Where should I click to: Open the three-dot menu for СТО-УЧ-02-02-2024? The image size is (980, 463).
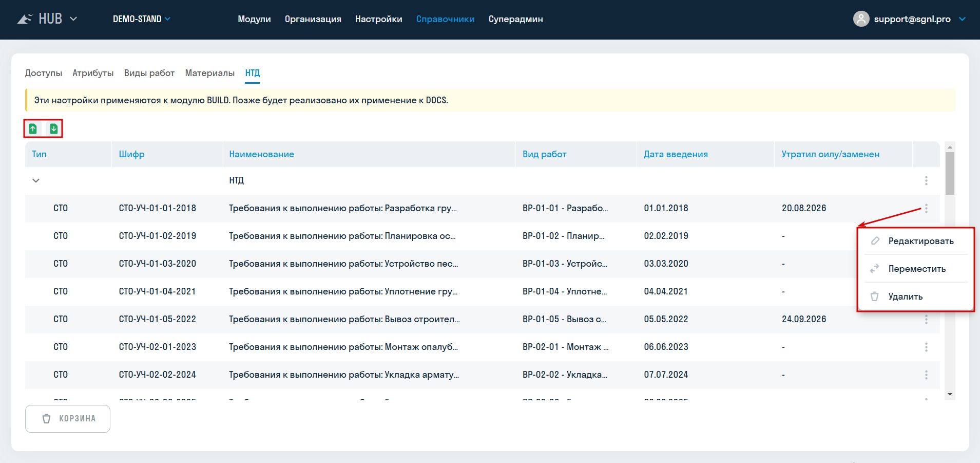(926, 375)
